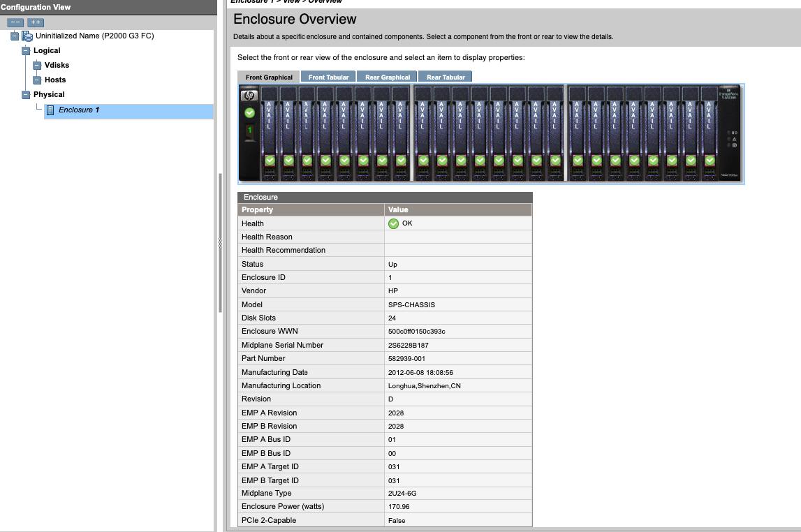This screenshot has height=532, width=801.
Task: Click the Enclosure 1 rack icon
Action: tap(50, 110)
